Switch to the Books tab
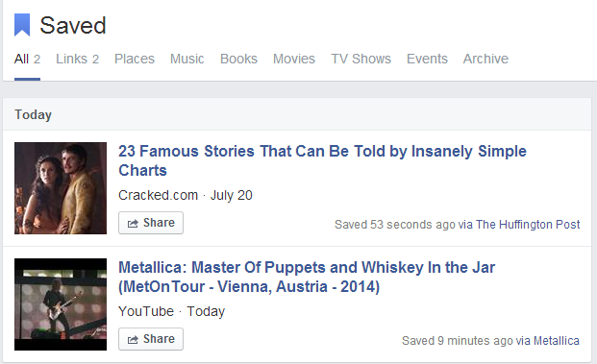 [x=238, y=59]
